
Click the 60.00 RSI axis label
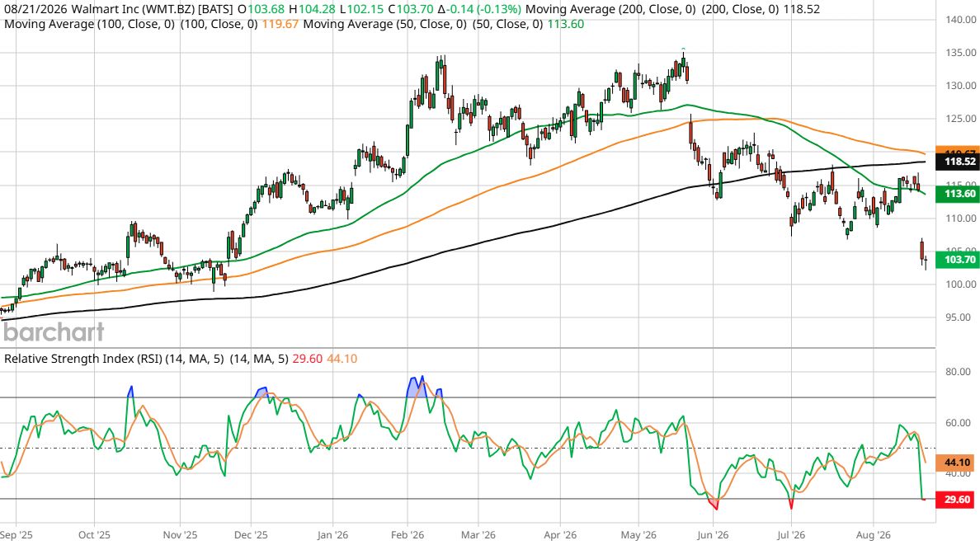click(958, 423)
